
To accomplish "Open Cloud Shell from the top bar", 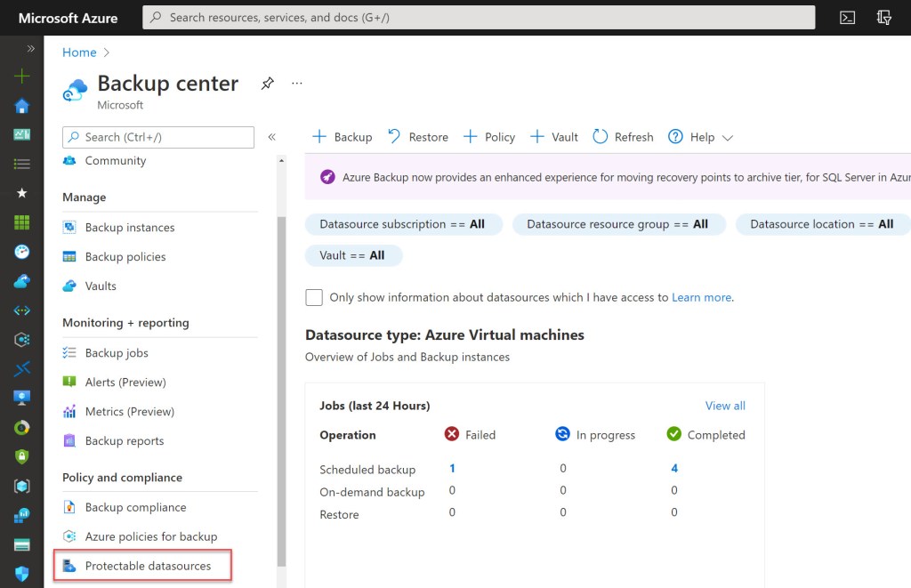I will tap(847, 18).
